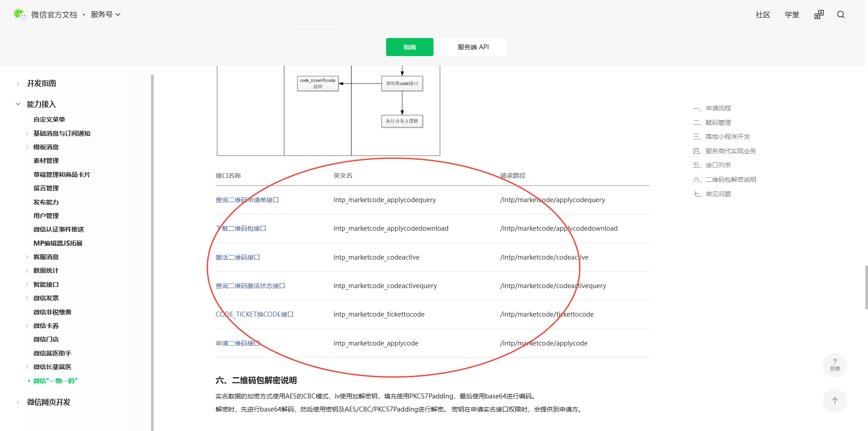The width and height of the screenshot is (868, 431).
Task: Click /intp/marketcode/applycode path text
Action: click(x=544, y=343)
